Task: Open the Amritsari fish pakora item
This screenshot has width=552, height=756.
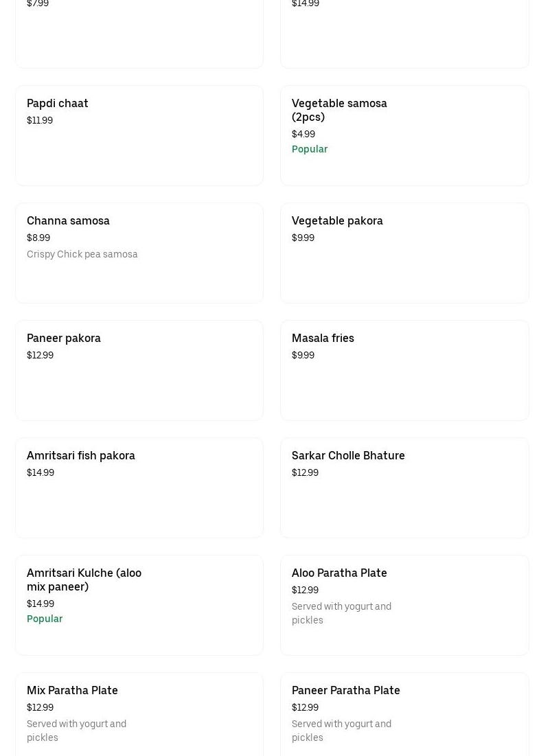Action: [x=81, y=456]
